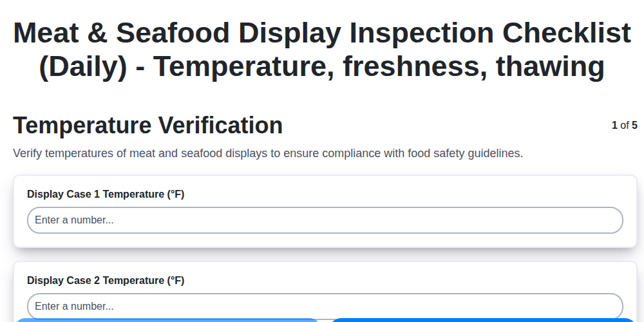Focus the Display Case 2 Temperature number field
This screenshot has width=644, height=322.
(x=325, y=306)
